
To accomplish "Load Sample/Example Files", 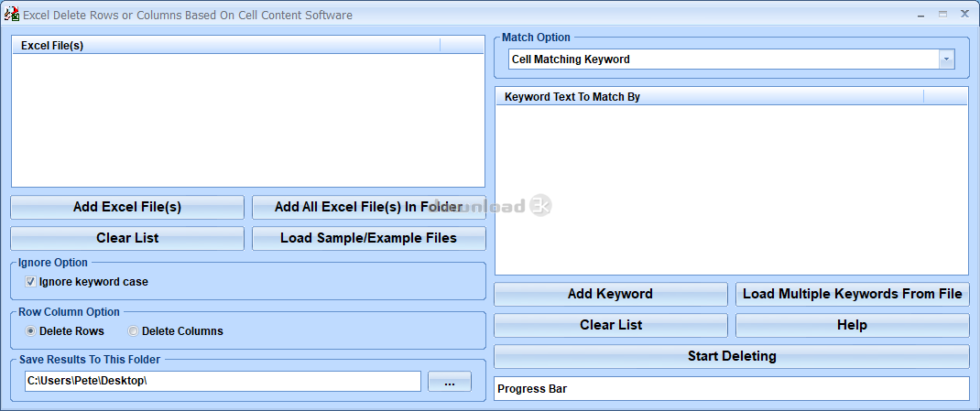I will (369, 239).
